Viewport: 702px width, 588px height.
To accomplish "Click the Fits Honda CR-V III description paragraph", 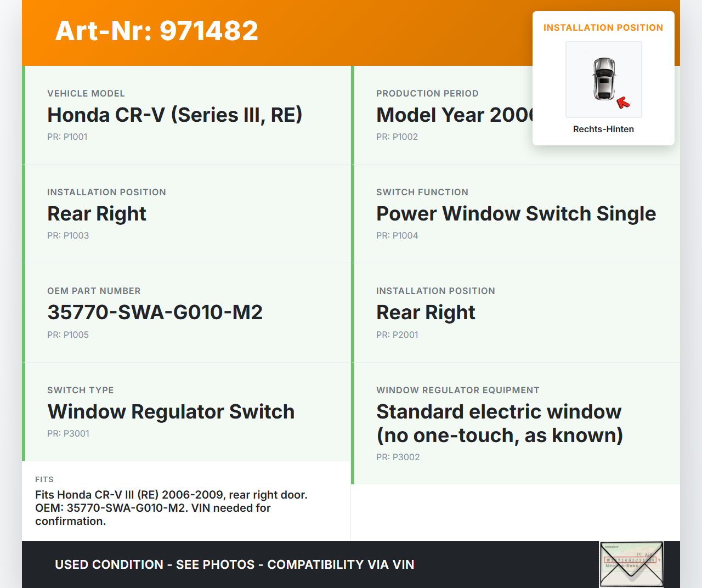I will (172, 508).
